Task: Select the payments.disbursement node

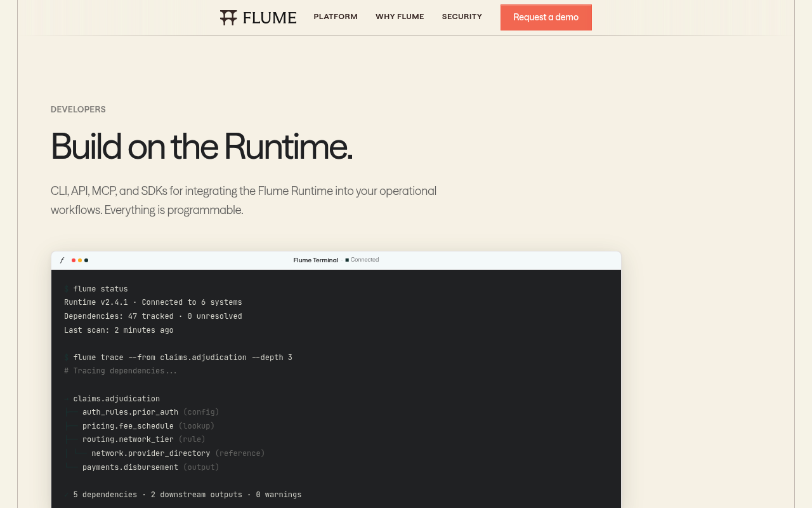Action: click(130, 467)
